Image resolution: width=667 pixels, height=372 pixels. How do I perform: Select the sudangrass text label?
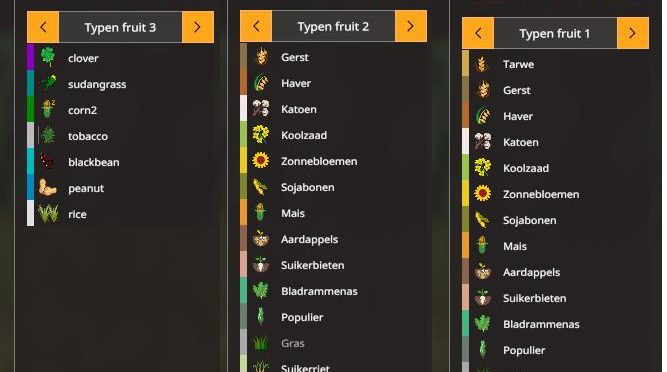coord(97,84)
